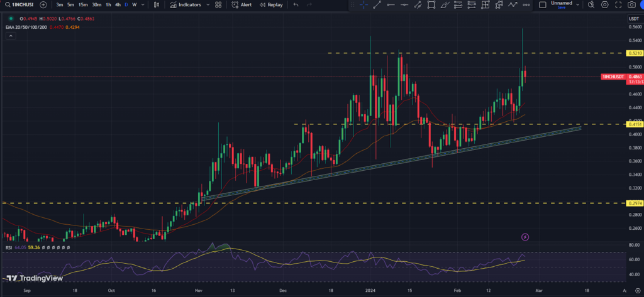
Task: Select the path polygon drawing tool
Action: pyautogui.click(x=499, y=5)
